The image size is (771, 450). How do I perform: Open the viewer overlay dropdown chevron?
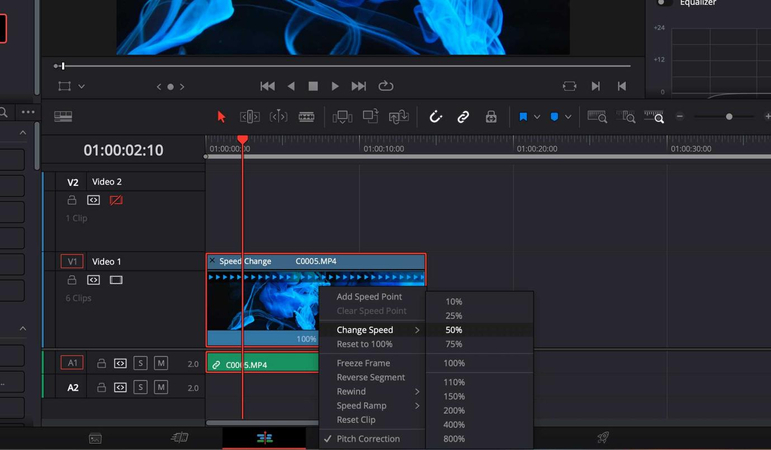[82, 87]
